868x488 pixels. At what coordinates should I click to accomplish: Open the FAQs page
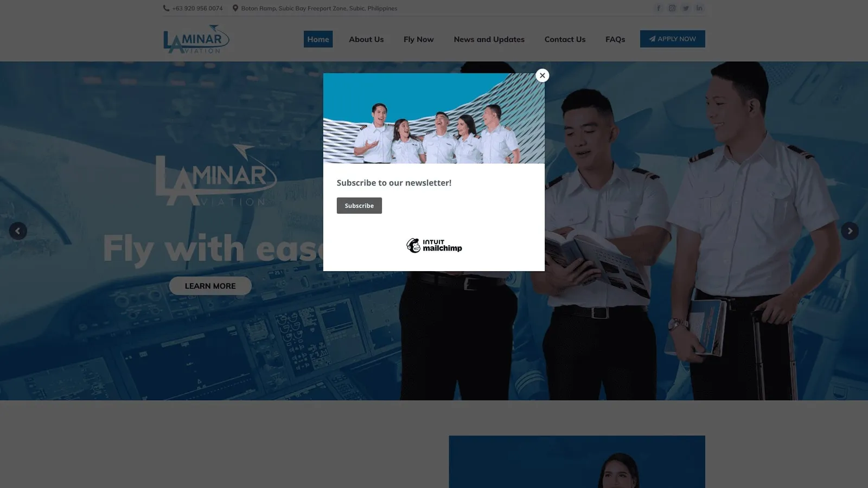click(615, 39)
